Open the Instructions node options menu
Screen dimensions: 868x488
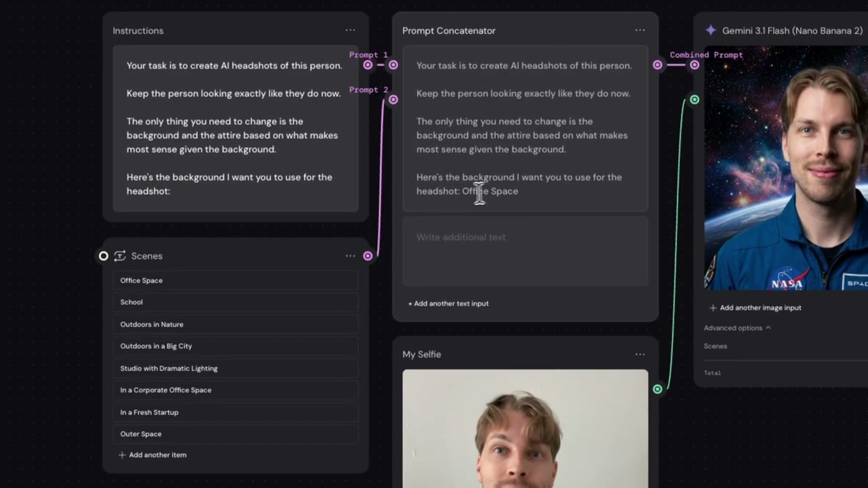tap(350, 30)
